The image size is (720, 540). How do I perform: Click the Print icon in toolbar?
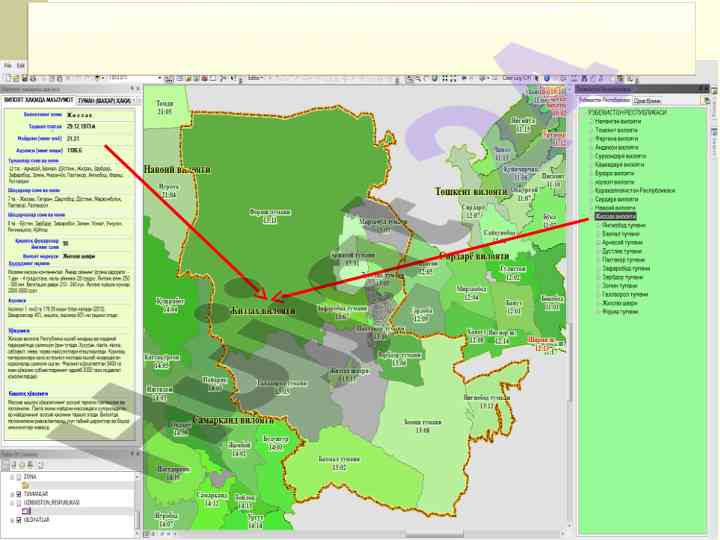click(33, 77)
